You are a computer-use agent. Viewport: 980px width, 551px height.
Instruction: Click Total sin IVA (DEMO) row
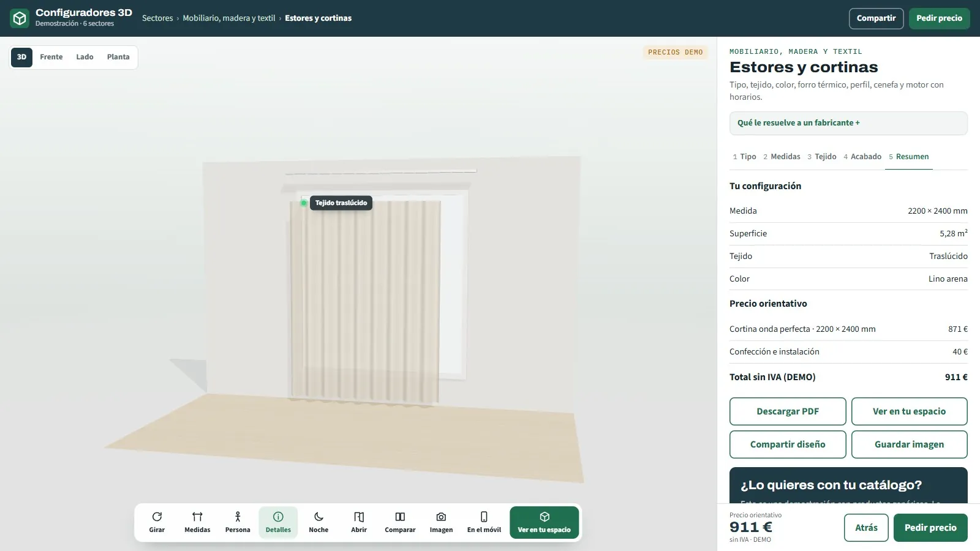[x=848, y=377]
